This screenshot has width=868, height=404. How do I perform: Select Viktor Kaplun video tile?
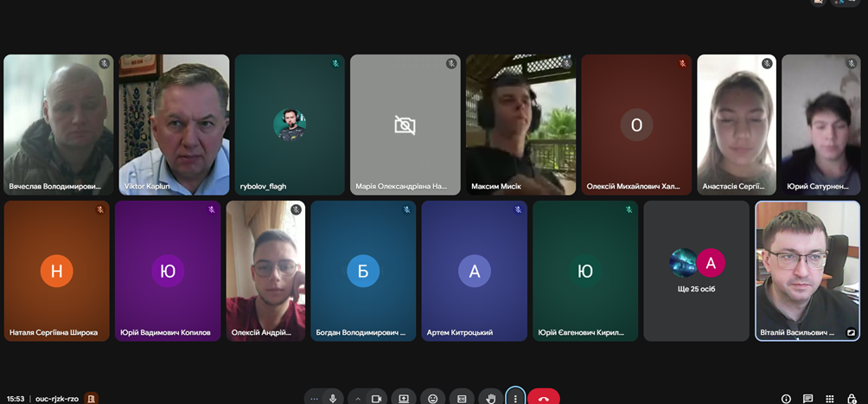click(174, 125)
